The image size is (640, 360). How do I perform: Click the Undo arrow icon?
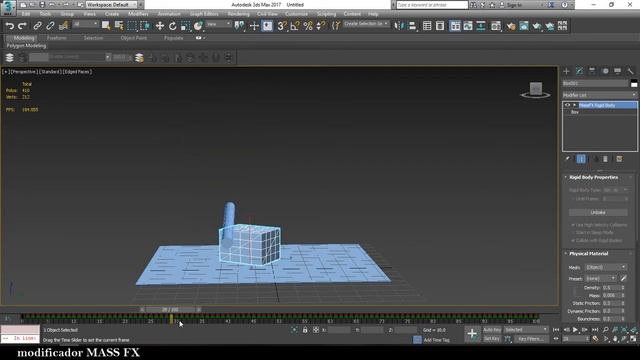pyautogui.click(x=10, y=26)
